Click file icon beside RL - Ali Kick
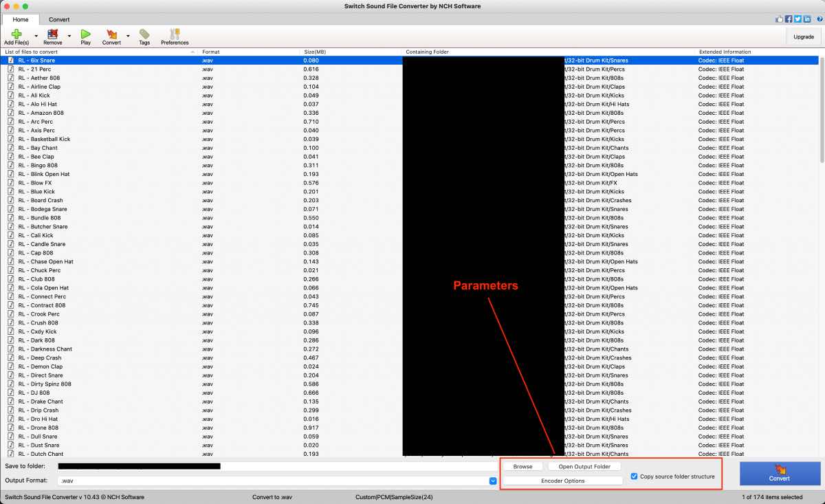This screenshot has height=504, width=825. (10, 96)
